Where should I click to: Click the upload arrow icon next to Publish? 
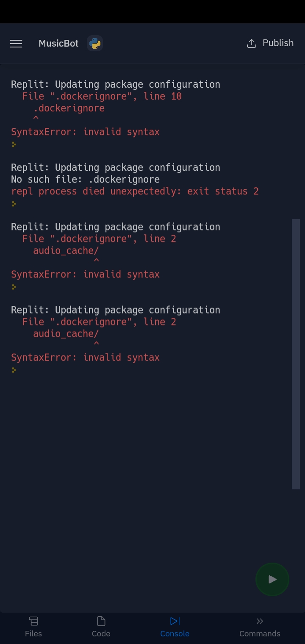252,43
